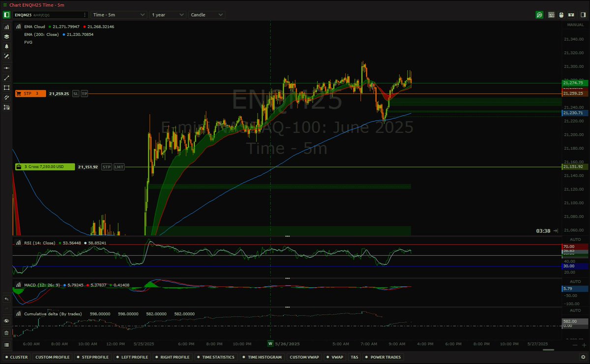Click the FVG indicator label
This screenshot has height=364, width=590.
(29, 42)
